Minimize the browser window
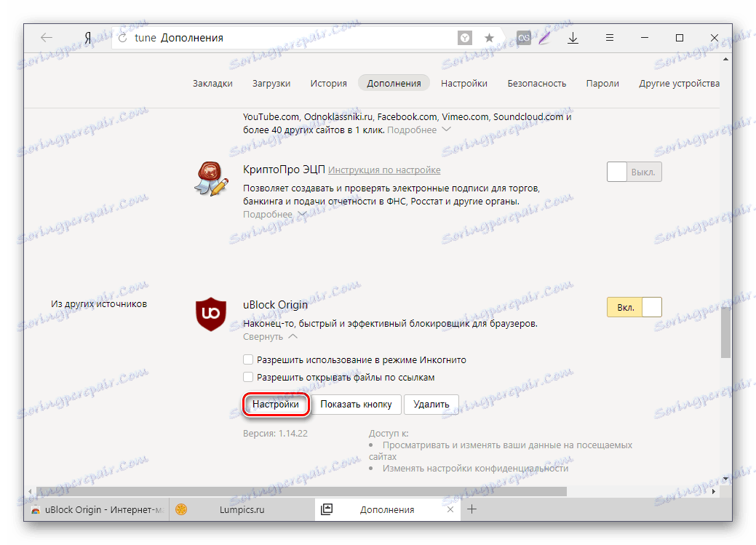 (644, 38)
